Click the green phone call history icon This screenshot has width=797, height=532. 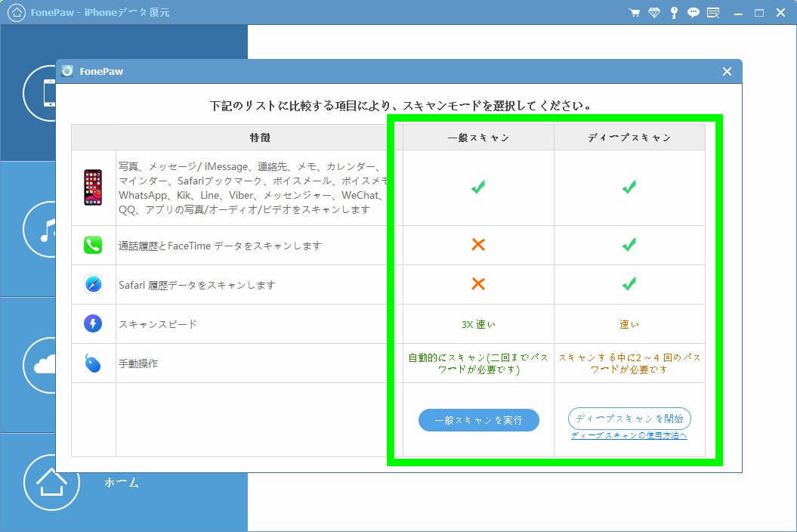click(x=93, y=245)
